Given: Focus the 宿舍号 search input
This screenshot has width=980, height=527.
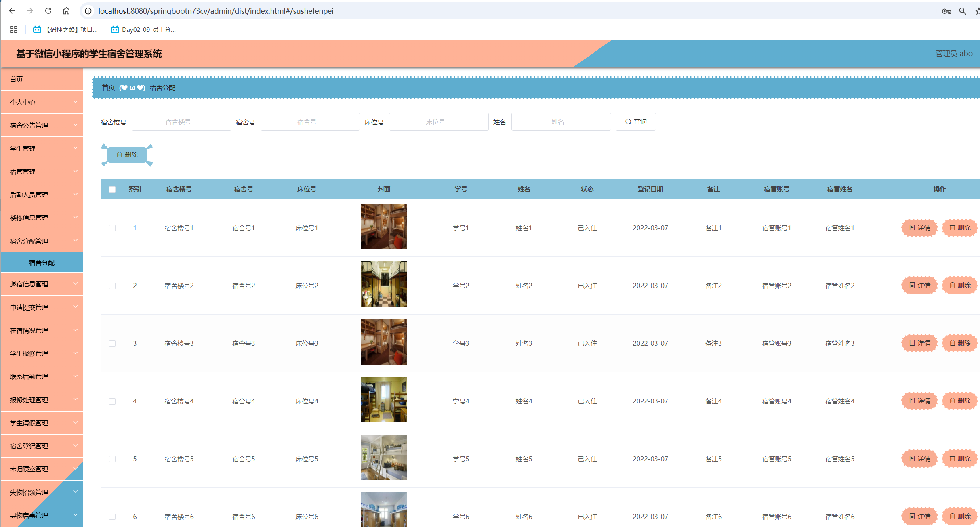Looking at the screenshot, I should click(310, 122).
